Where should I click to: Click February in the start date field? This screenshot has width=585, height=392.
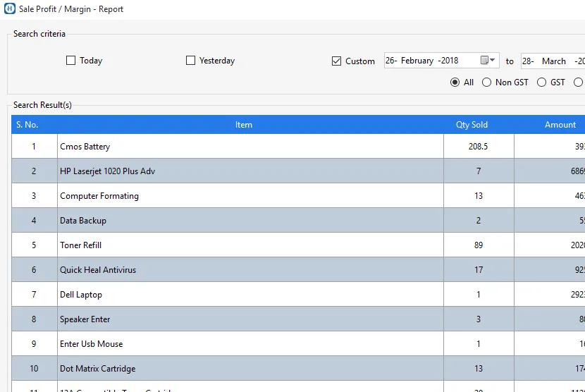pos(417,61)
